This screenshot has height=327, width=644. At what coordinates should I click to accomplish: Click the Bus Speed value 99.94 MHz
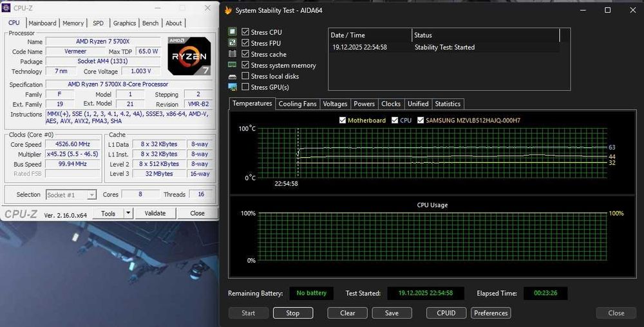73,163
